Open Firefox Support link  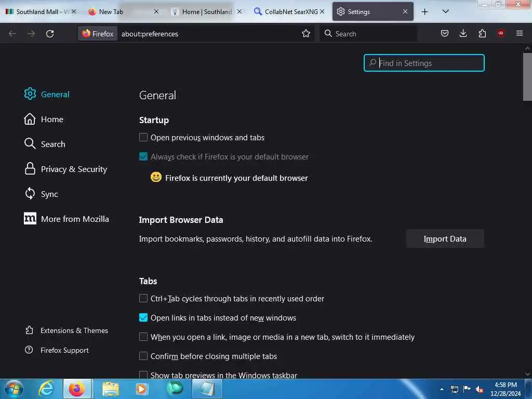57,350
